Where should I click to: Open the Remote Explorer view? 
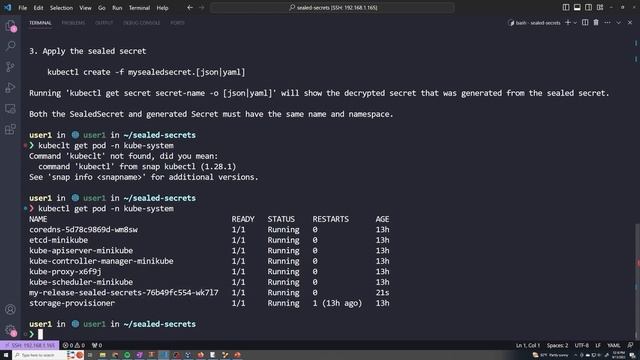point(11,109)
